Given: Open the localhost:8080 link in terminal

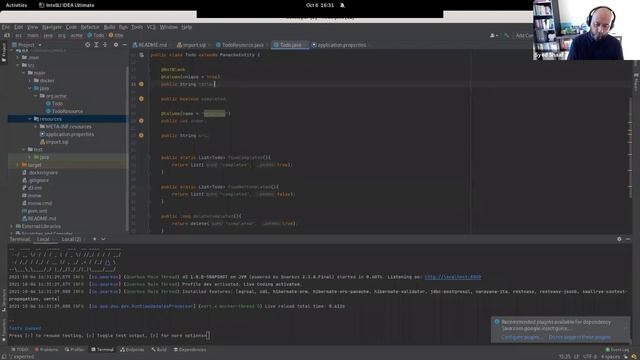Looking at the screenshot, I should point(453,277).
